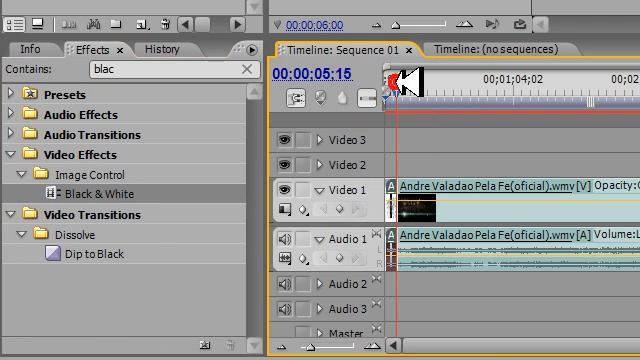Mute Audio 2 track speaker toggle
The width and height of the screenshot is (640, 360).
click(x=284, y=284)
